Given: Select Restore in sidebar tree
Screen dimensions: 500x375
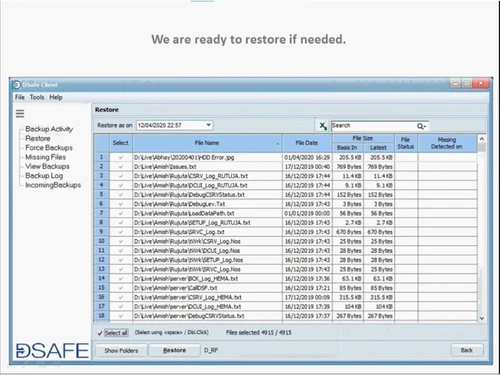Looking at the screenshot, I should 38,138.
